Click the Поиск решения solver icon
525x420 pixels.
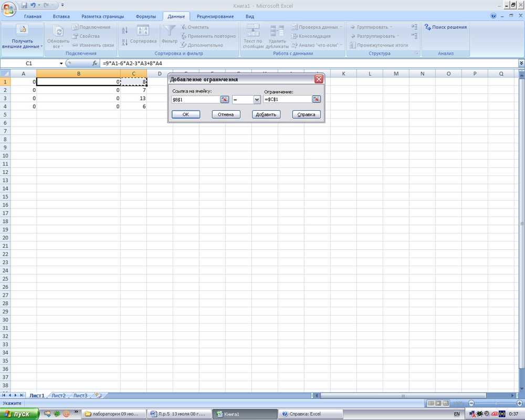[x=428, y=27]
